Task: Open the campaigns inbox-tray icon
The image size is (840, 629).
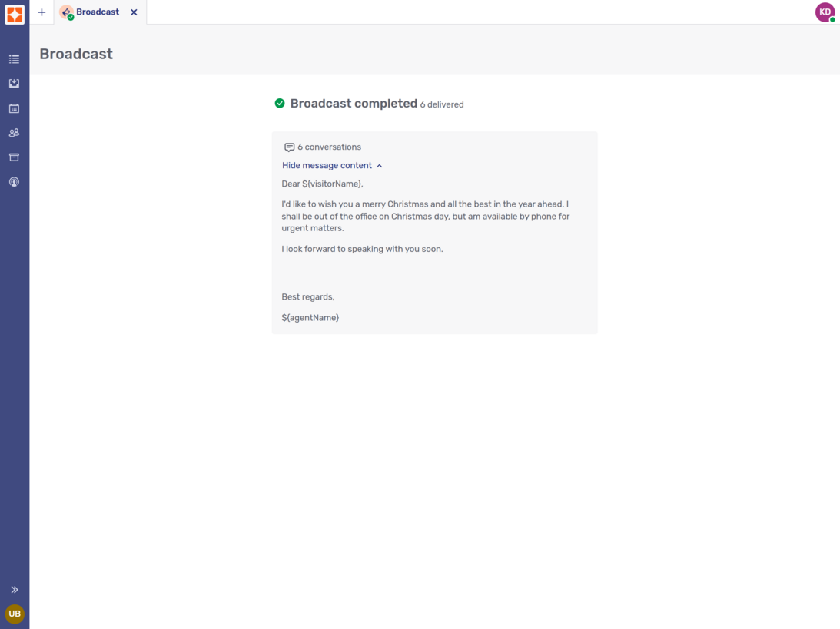Action: coord(14,83)
